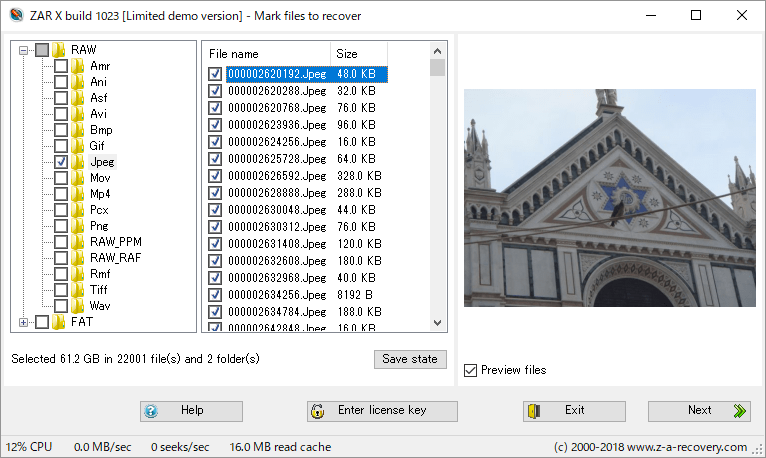Click the ZAR X app icon in title bar
Image resolution: width=766 pixels, height=458 pixels.
[x=16, y=15]
